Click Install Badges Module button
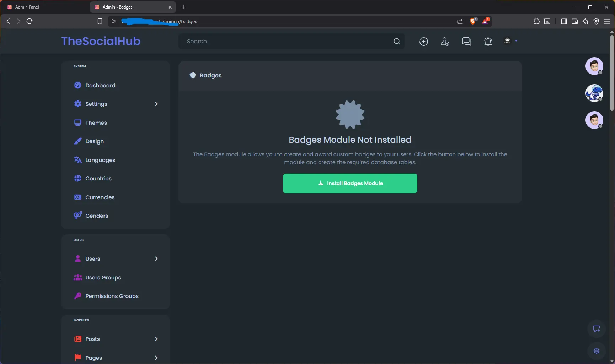The image size is (615, 364). (350, 183)
